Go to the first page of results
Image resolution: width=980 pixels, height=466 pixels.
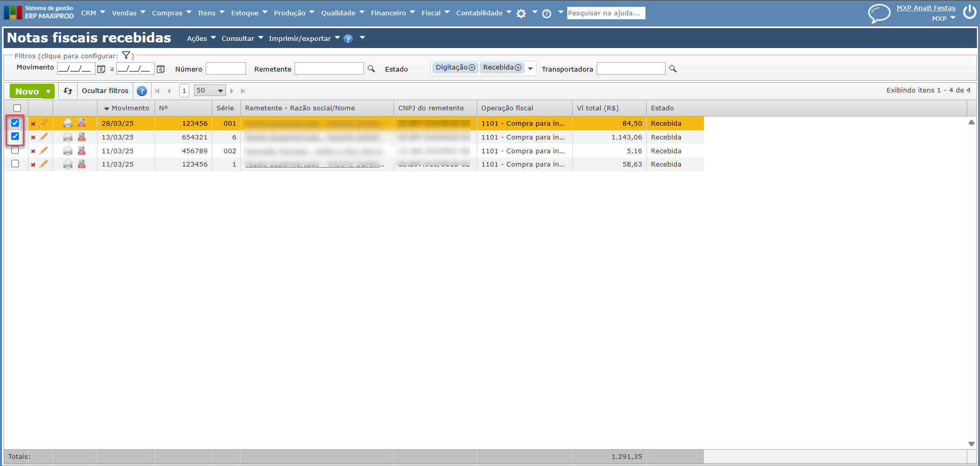click(x=157, y=91)
